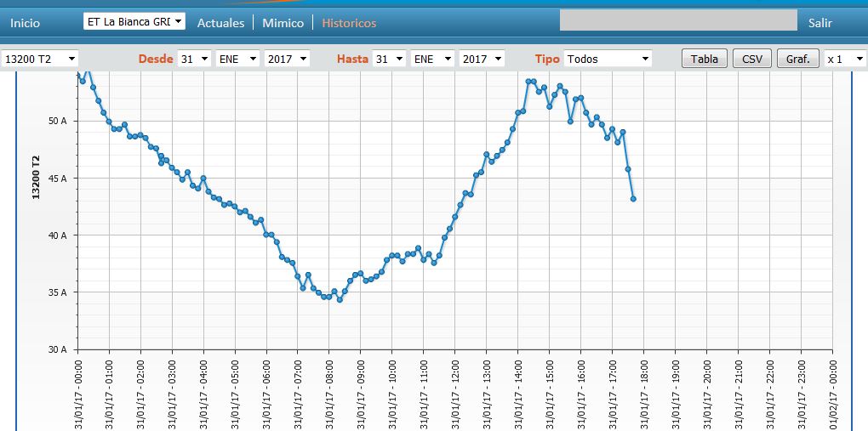
Task: Open the Hasta year 2017 dropdown
Action: point(482,59)
